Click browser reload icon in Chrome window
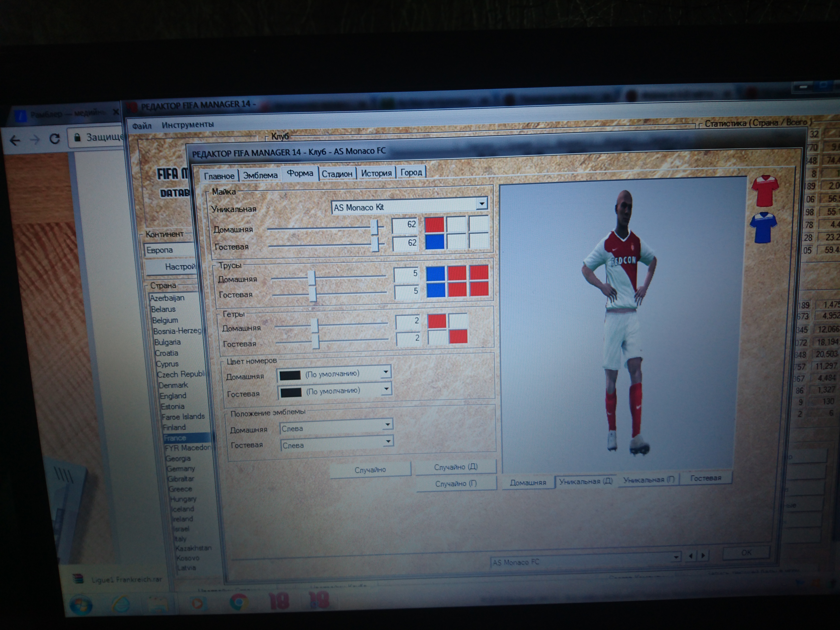The width and height of the screenshot is (840, 630). (x=55, y=139)
